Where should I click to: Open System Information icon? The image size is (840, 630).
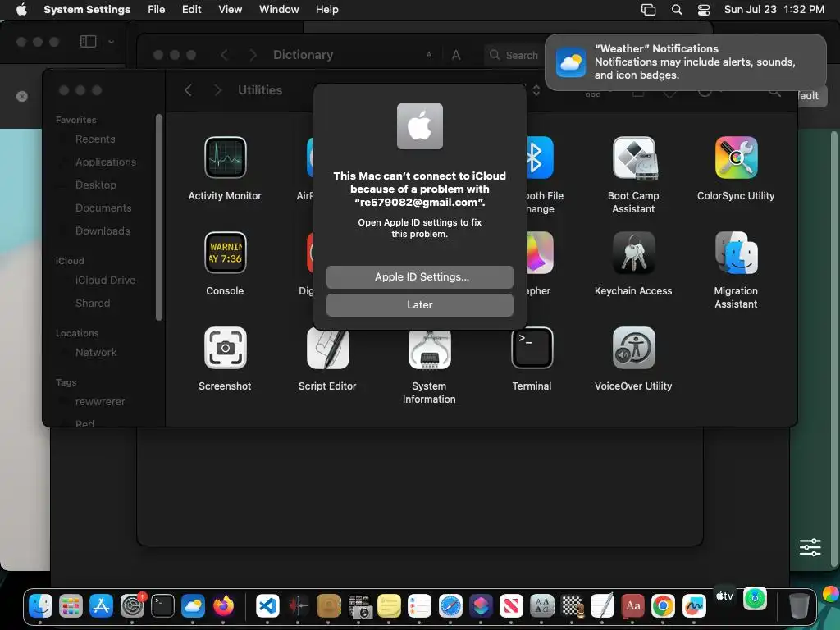(x=429, y=349)
